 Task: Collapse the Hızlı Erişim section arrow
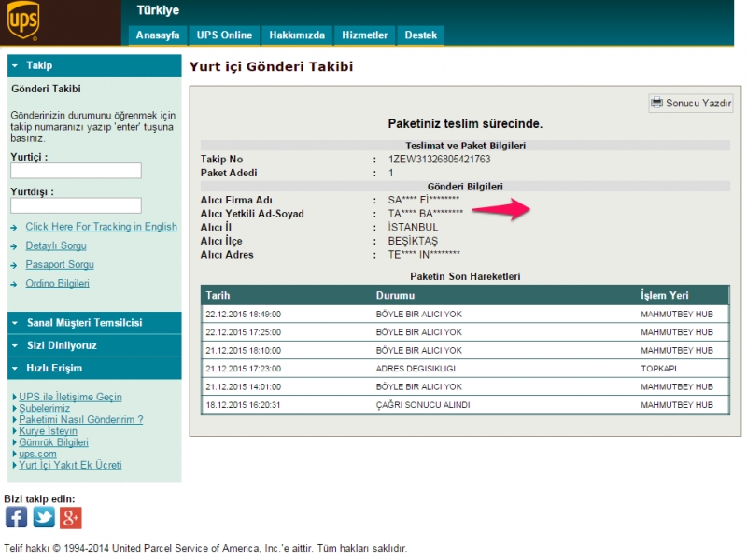[15, 369]
